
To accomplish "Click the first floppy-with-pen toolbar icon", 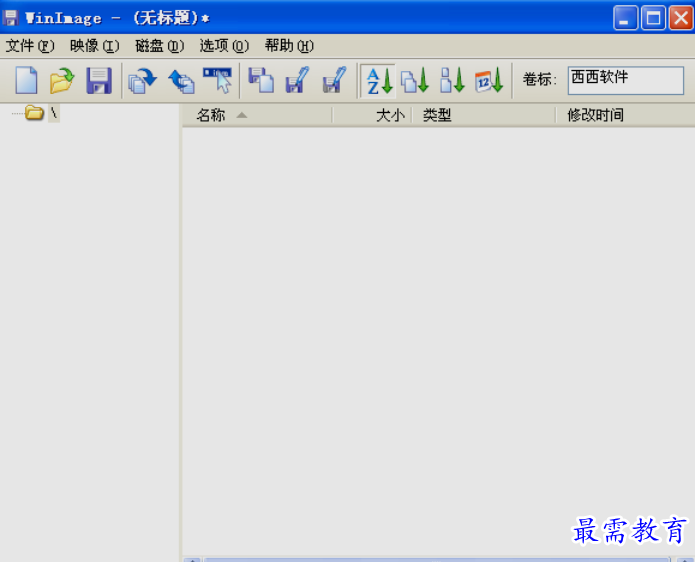I will click(297, 80).
